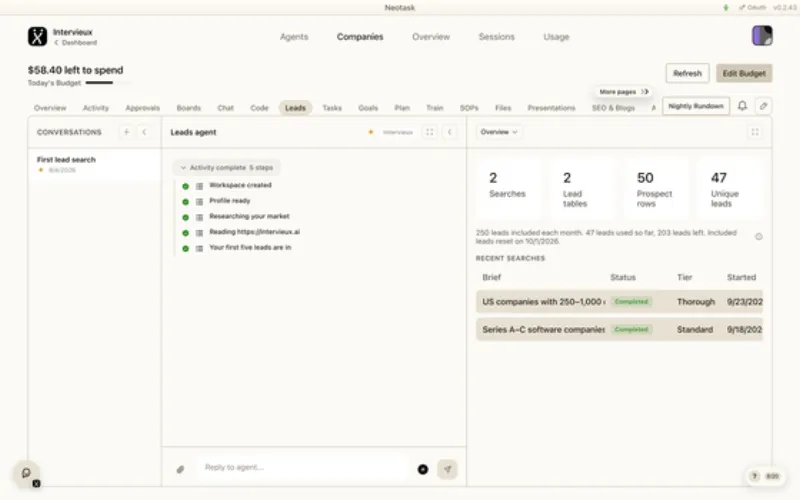Click the Intervieux company logo icon

coord(37,37)
